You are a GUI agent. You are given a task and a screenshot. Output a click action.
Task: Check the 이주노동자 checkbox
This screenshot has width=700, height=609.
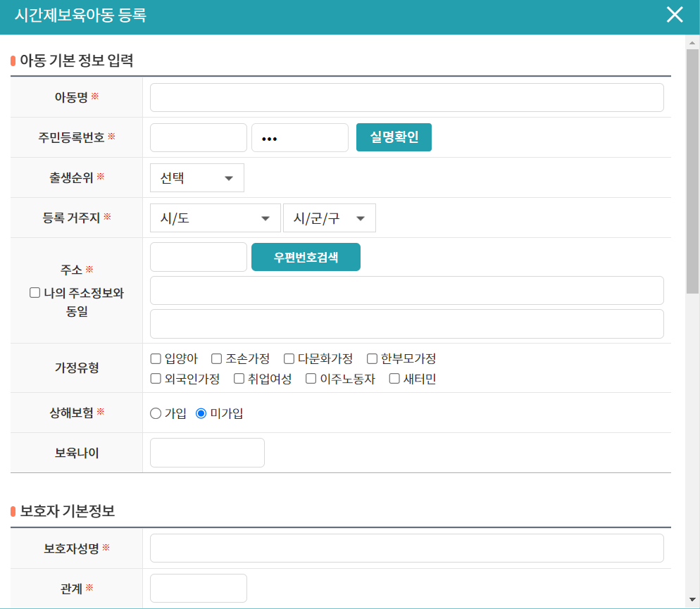pos(311,378)
